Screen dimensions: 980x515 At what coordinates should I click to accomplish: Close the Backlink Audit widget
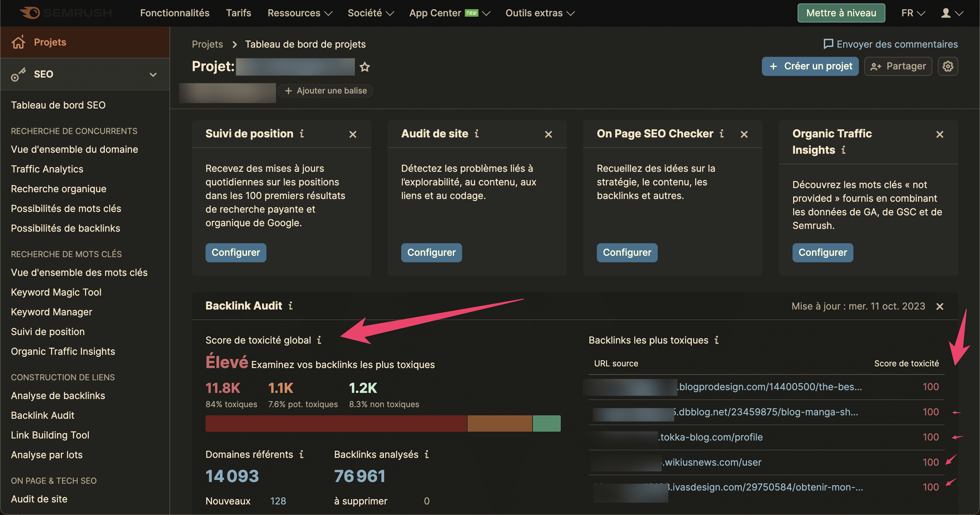(x=940, y=306)
